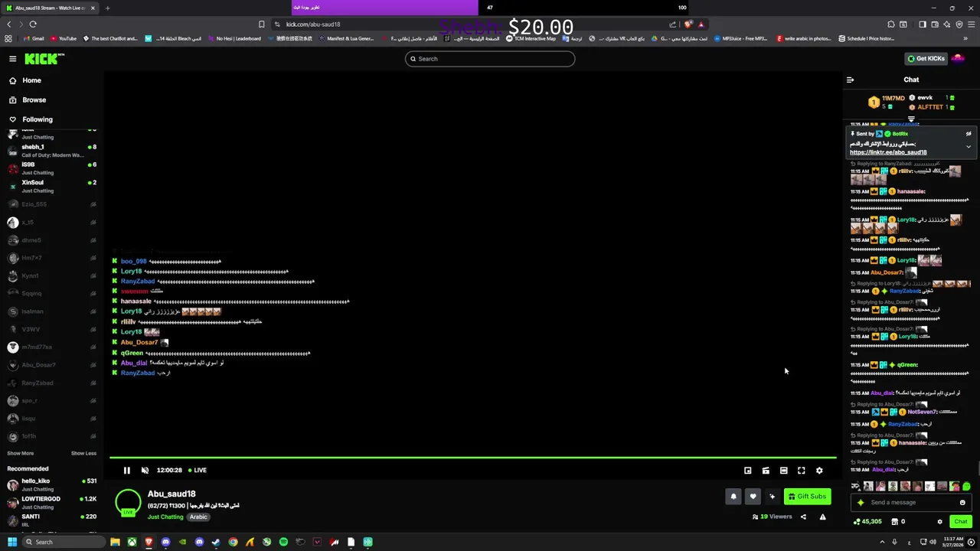Pause the live stream
This screenshot has width=980, height=551.
(127, 471)
